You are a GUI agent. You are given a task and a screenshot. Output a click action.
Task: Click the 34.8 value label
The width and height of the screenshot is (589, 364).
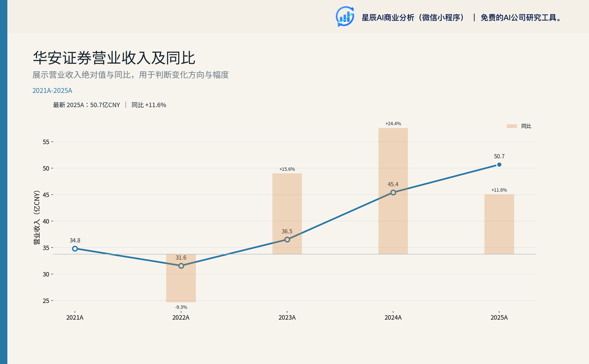(75, 240)
